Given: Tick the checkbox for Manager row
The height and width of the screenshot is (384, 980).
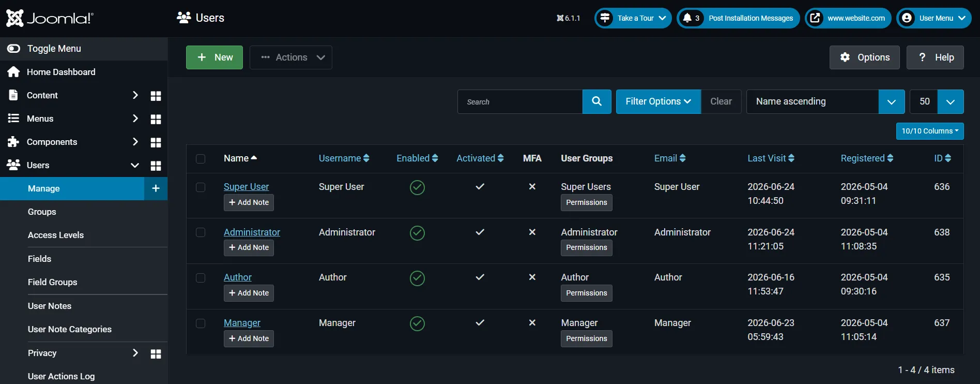Looking at the screenshot, I should 201,323.
